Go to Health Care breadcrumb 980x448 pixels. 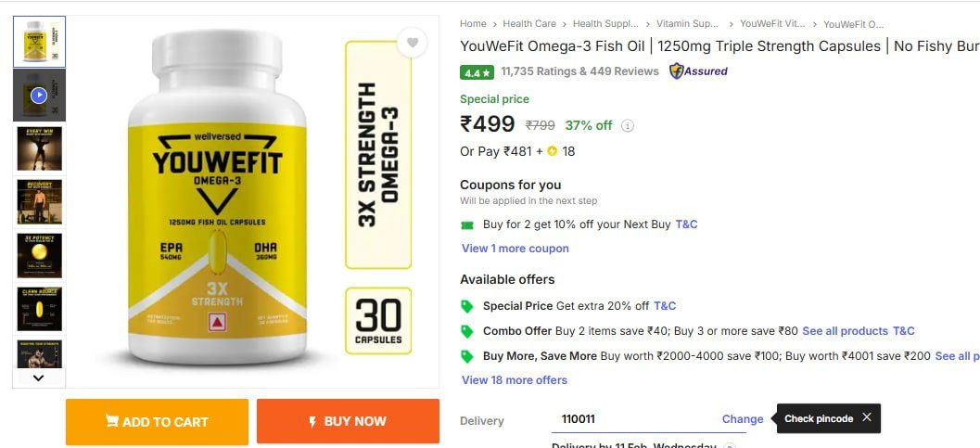[530, 24]
